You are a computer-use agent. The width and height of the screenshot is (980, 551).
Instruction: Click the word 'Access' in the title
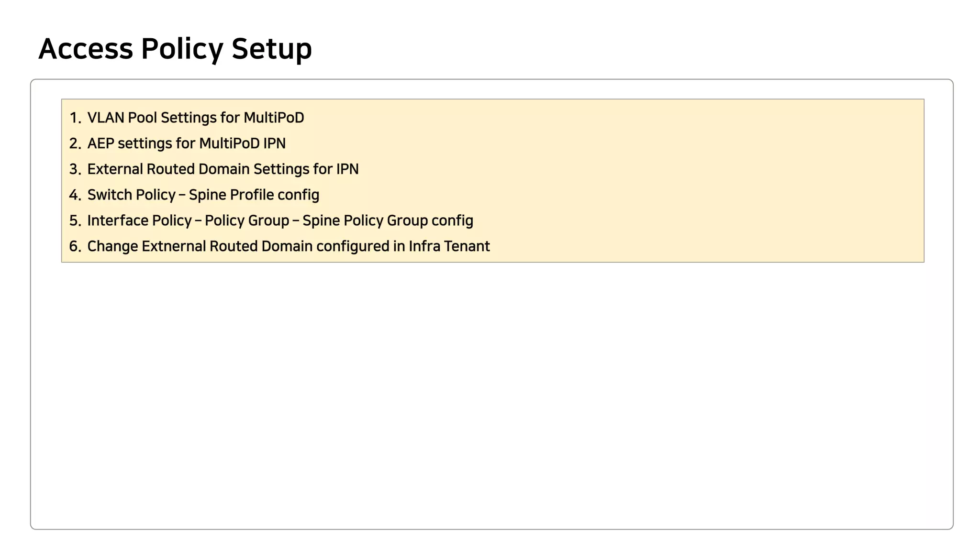(86, 49)
